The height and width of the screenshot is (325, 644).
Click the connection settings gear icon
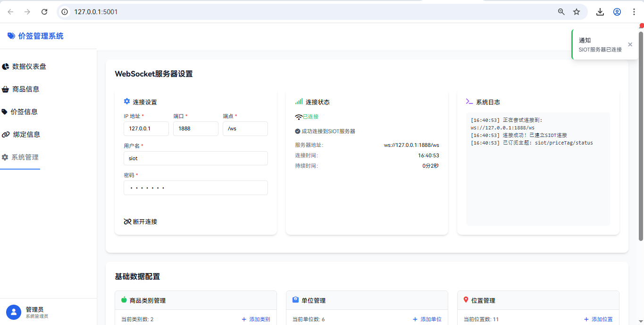click(x=127, y=102)
